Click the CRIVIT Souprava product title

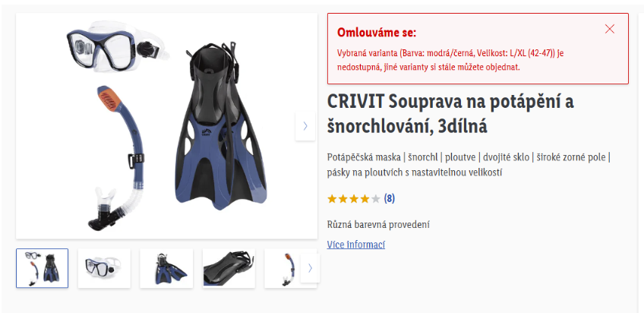point(450,114)
